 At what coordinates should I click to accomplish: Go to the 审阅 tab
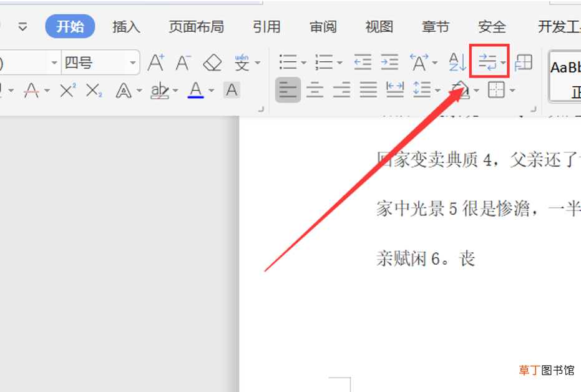click(x=323, y=27)
